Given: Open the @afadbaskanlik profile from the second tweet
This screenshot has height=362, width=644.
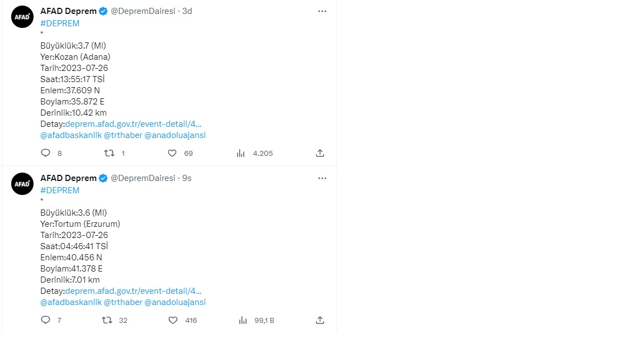Looking at the screenshot, I should tap(71, 302).
